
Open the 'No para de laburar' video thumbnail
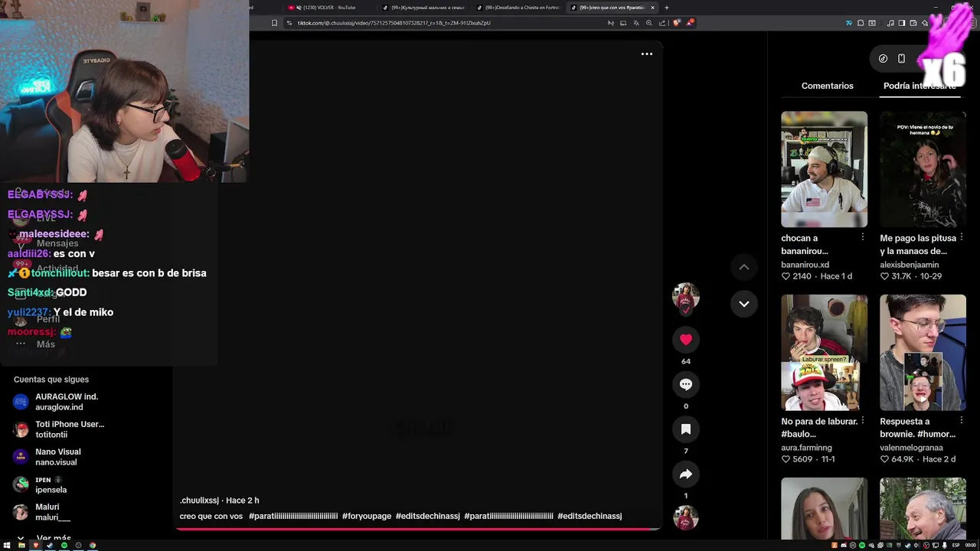coord(824,353)
